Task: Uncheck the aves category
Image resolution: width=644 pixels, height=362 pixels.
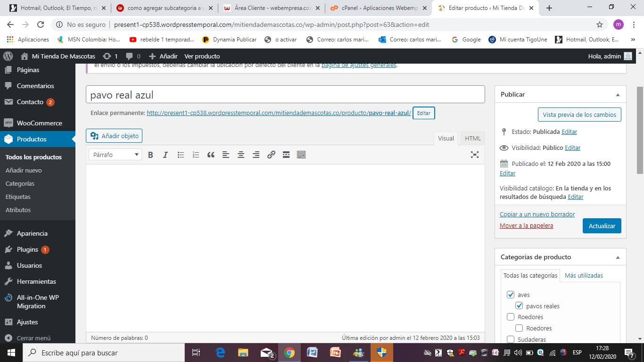Action: coord(511,295)
